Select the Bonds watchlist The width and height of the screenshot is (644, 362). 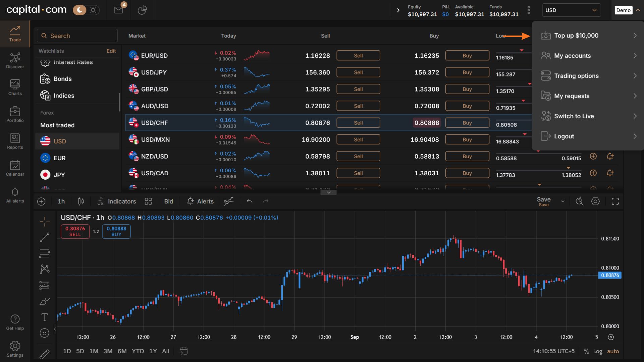tap(77, 79)
